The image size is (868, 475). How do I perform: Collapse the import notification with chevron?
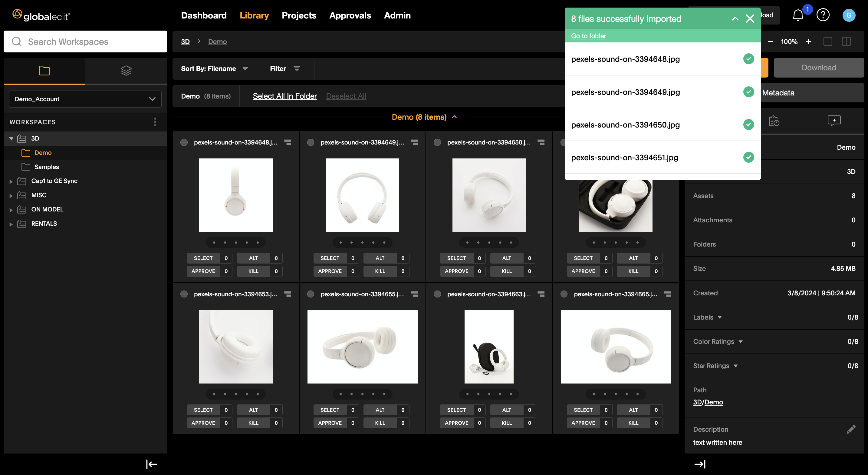[735, 19]
